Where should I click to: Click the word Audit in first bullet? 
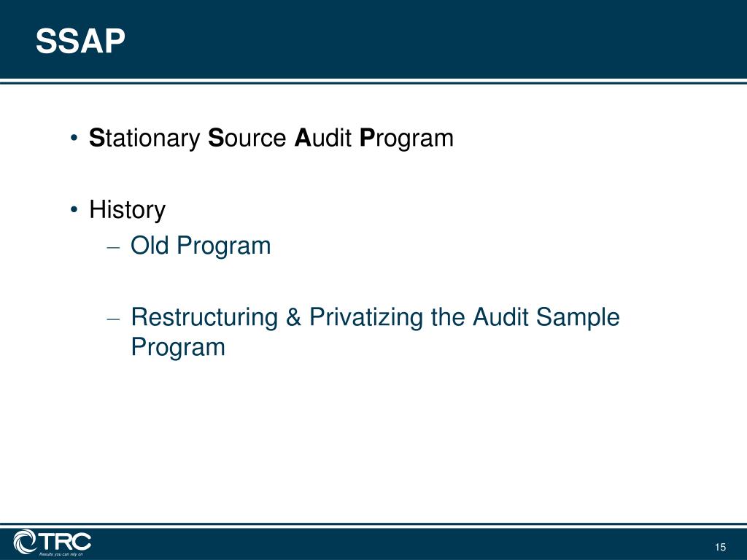pos(323,138)
